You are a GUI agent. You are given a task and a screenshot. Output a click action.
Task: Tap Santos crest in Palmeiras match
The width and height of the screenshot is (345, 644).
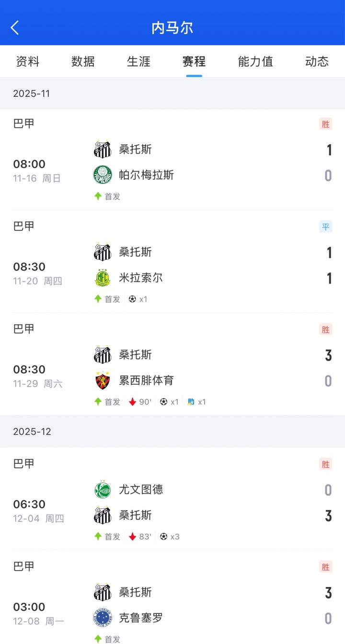click(x=103, y=149)
